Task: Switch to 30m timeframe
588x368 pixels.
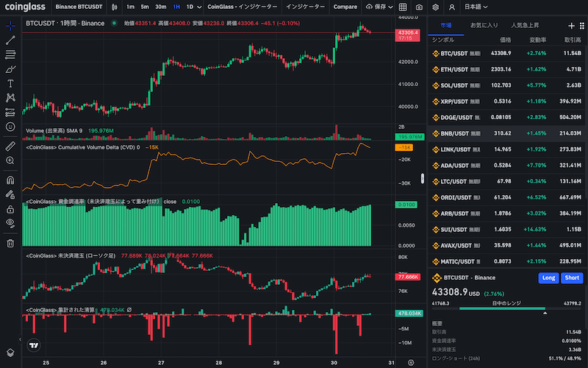Action: pos(160,7)
